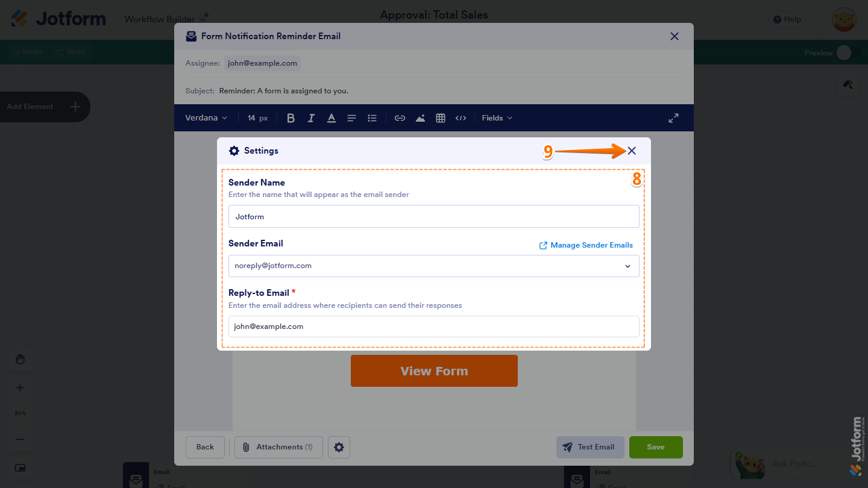
Task: Click the email Subject line text
Action: [x=284, y=91]
